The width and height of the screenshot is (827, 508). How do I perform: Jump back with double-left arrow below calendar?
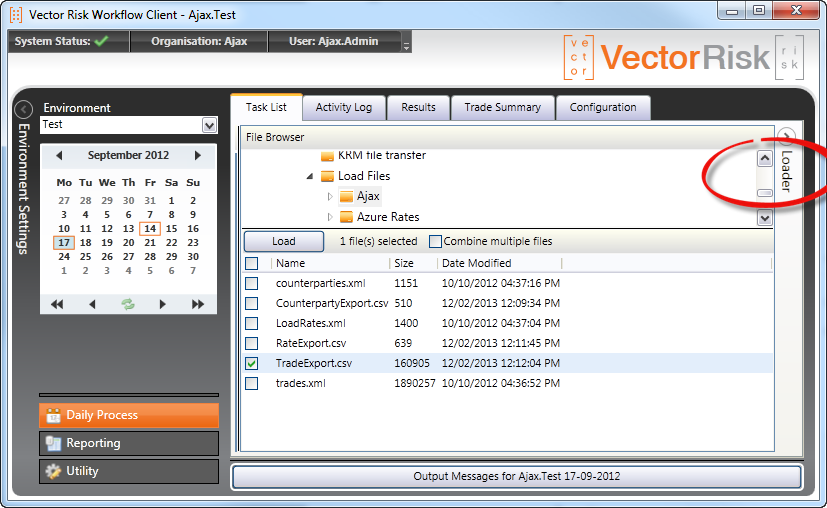[57, 304]
